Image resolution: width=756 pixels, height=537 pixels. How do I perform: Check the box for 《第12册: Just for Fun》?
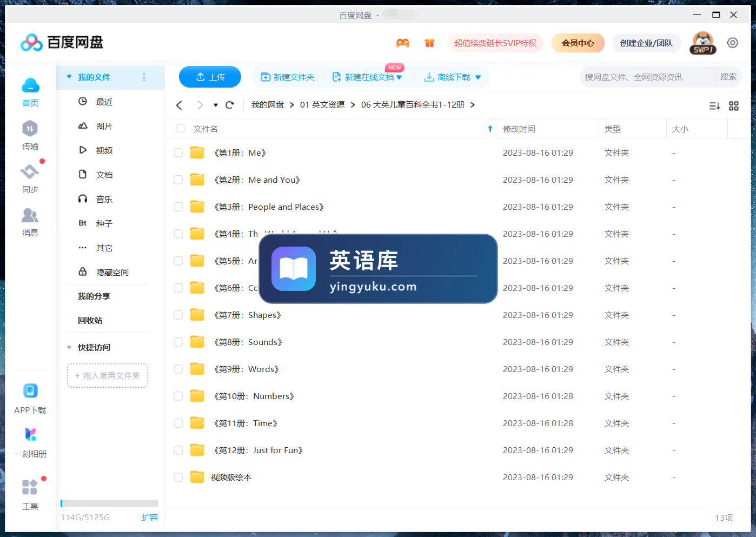click(178, 450)
